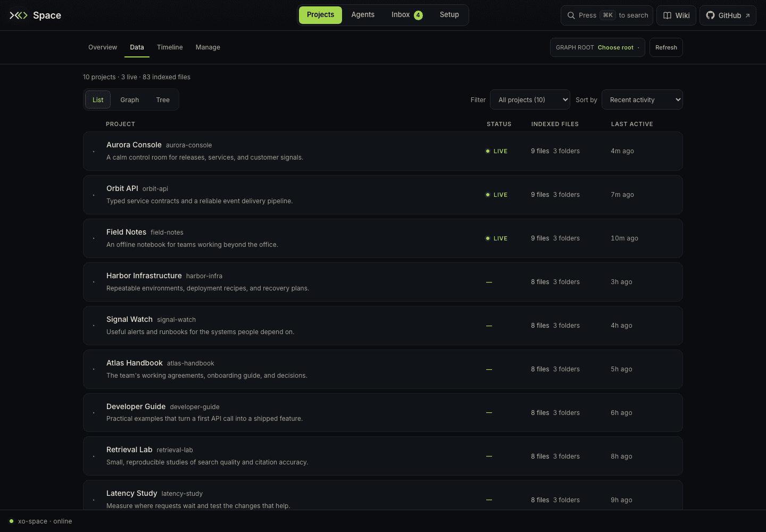Click the field-notes slug text
Image resolution: width=766 pixels, height=532 pixels.
click(x=167, y=232)
